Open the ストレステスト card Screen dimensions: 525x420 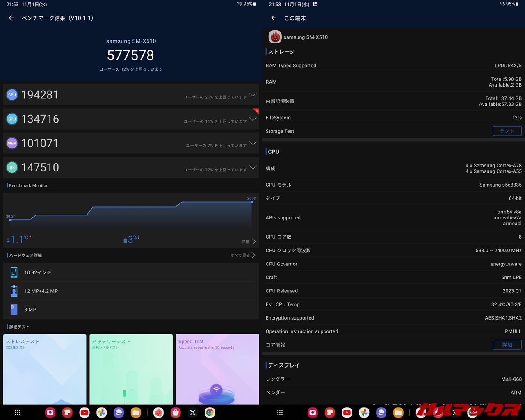[45, 369]
